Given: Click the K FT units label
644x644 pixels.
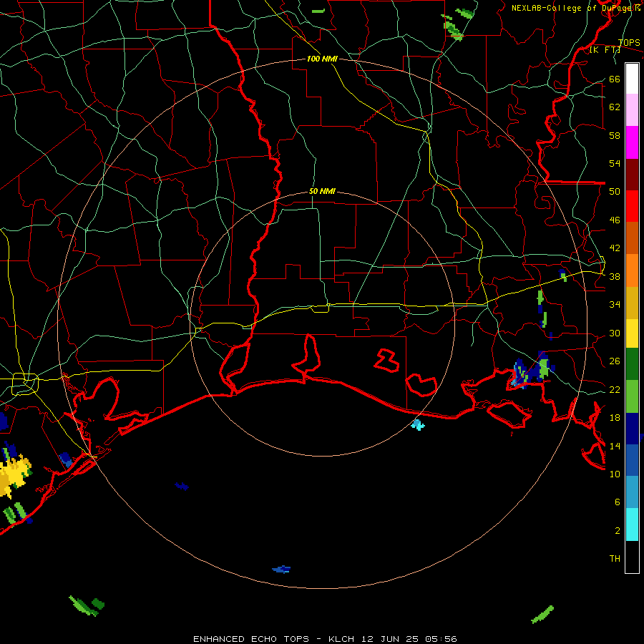Looking at the screenshot, I should point(605,50).
